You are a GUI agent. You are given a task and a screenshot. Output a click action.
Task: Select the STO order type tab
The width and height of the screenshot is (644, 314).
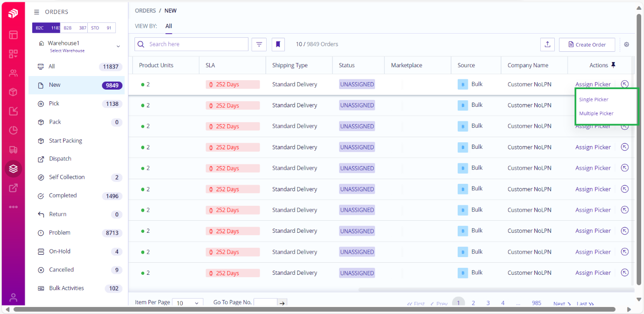102,28
